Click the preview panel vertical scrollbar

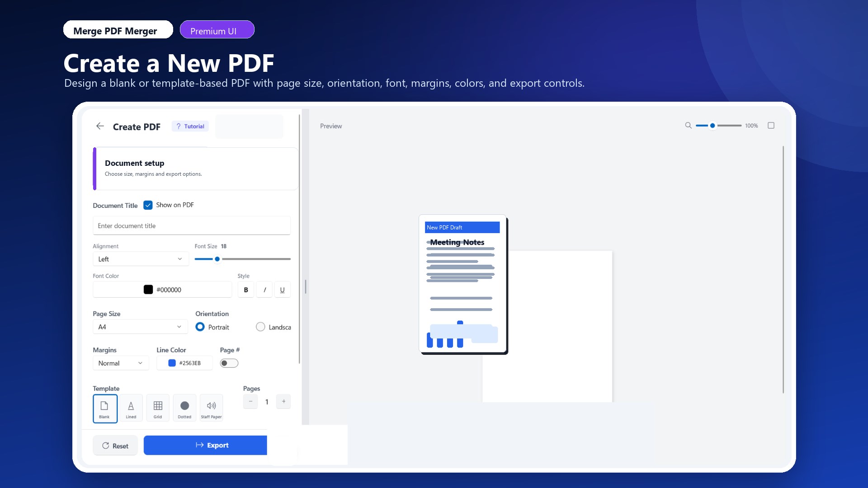pyautogui.click(x=783, y=269)
